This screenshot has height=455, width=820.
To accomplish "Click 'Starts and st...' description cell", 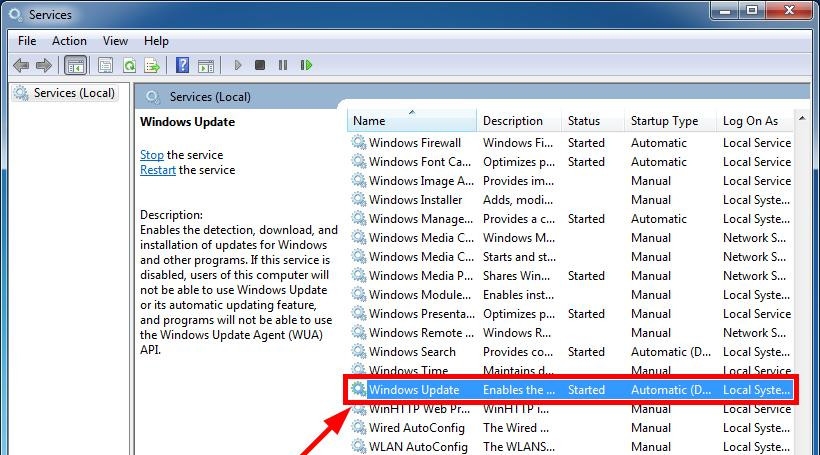I will 519,257.
